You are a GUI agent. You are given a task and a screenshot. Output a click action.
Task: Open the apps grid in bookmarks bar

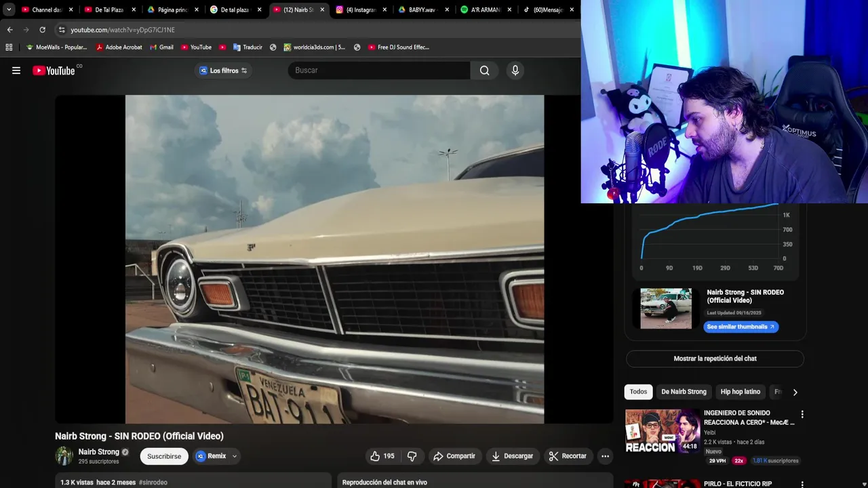(9, 47)
